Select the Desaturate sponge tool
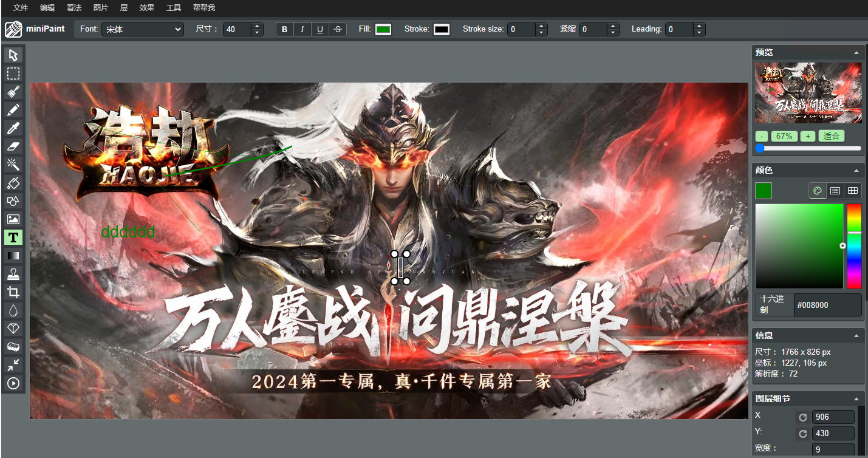The height and width of the screenshot is (458, 868). pyautogui.click(x=13, y=347)
